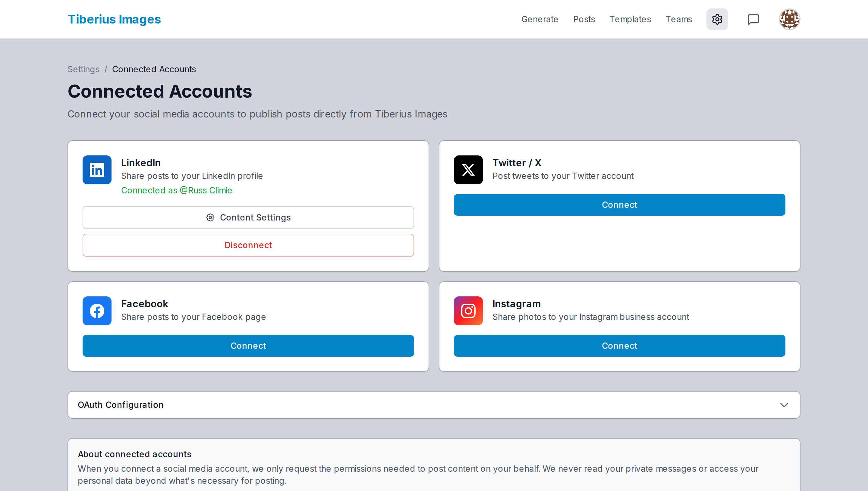Image resolution: width=868 pixels, height=491 pixels.
Task: Disconnect the LinkedIn account
Action: (248, 245)
